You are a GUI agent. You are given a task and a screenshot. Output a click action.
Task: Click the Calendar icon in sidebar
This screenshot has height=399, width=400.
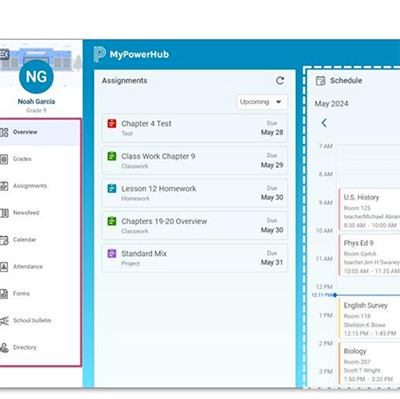[4, 240]
